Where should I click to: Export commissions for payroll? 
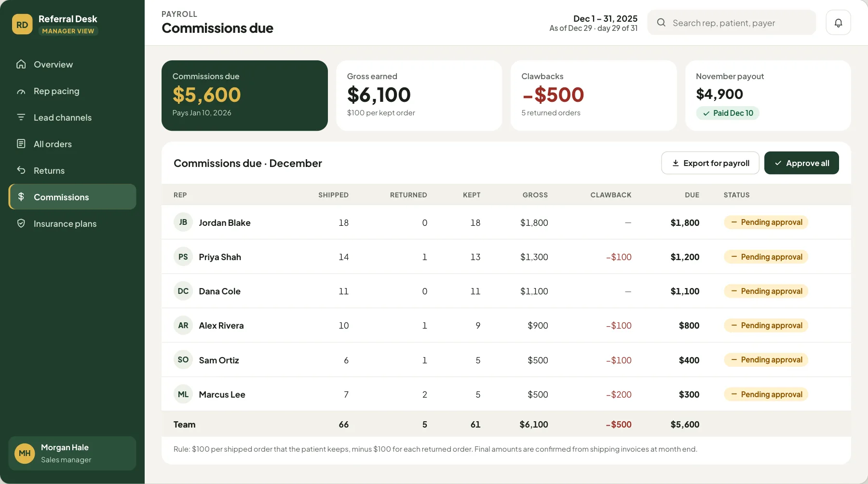pyautogui.click(x=710, y=163)
